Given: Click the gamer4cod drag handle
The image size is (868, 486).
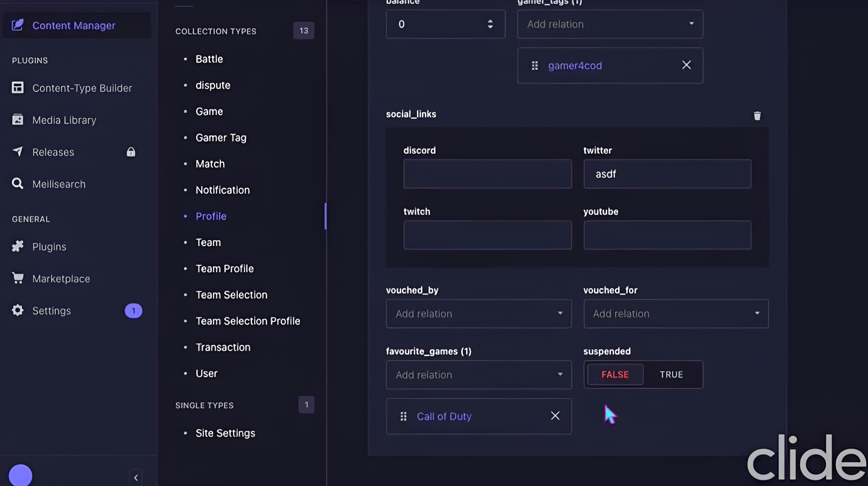Looking at the screenshot, I should 535,65.
